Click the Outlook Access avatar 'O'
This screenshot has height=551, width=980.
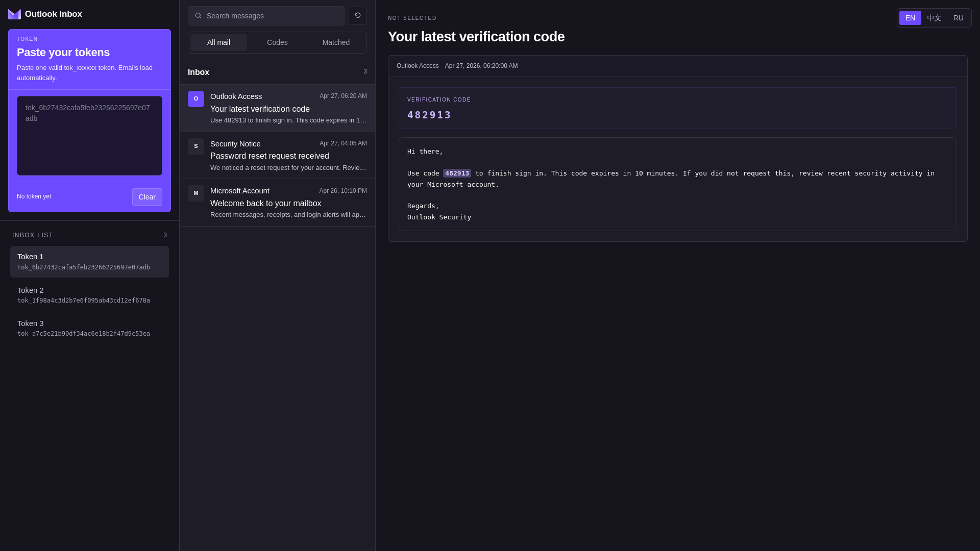[x=196, y=99]
